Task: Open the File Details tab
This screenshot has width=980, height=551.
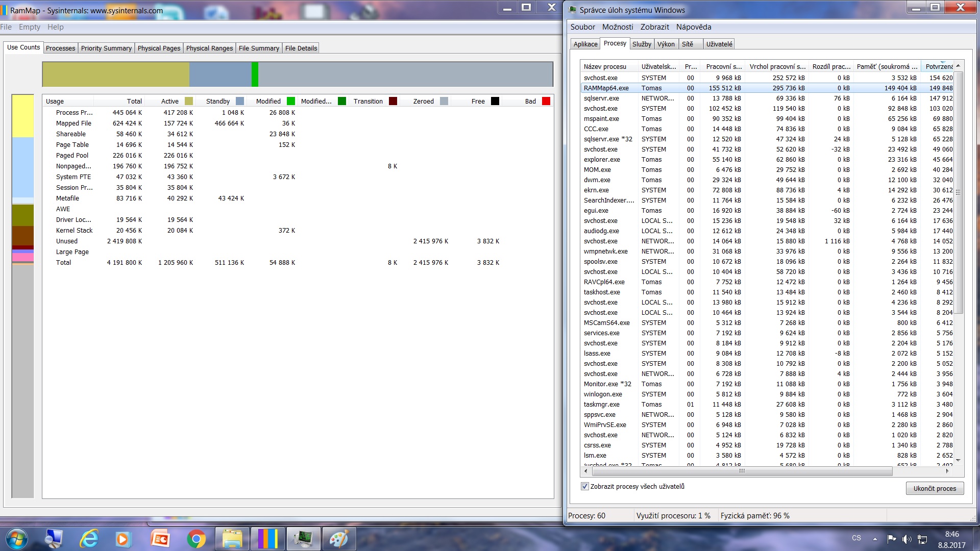Action: click(x=301, y=48)
